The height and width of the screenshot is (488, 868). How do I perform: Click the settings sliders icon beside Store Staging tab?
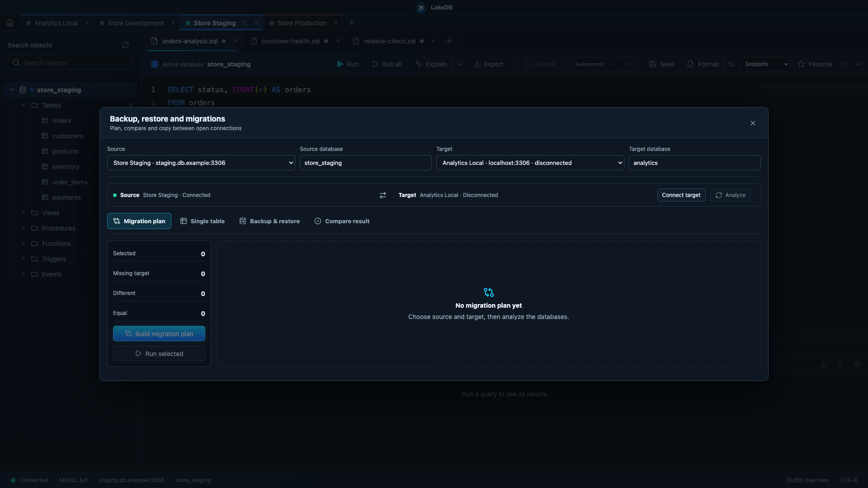pos(245,23)
